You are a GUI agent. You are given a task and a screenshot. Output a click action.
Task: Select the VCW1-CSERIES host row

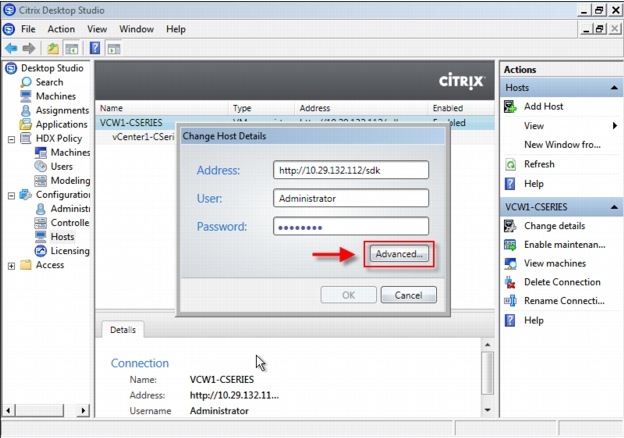coord(295,123)
